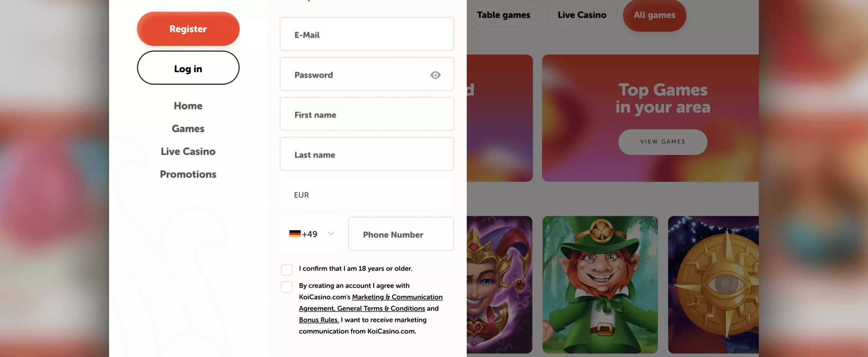Click into the E-Mail field
The width and height of the screenshot is (868, 357).
[x=367, y=34]
